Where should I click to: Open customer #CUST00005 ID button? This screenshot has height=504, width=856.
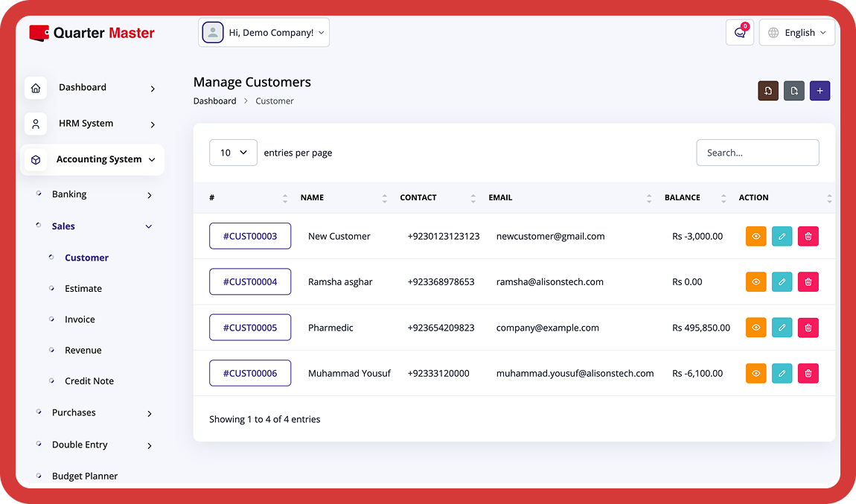(250, 328)
